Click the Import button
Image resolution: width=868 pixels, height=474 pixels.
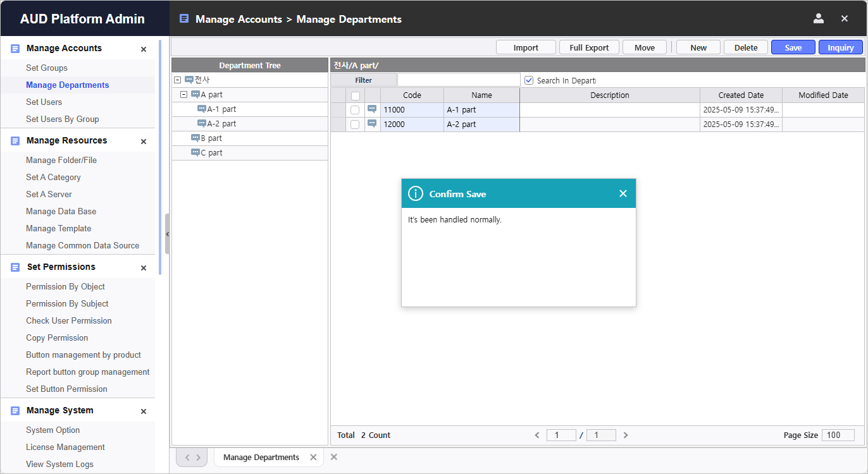pos(526,47)
